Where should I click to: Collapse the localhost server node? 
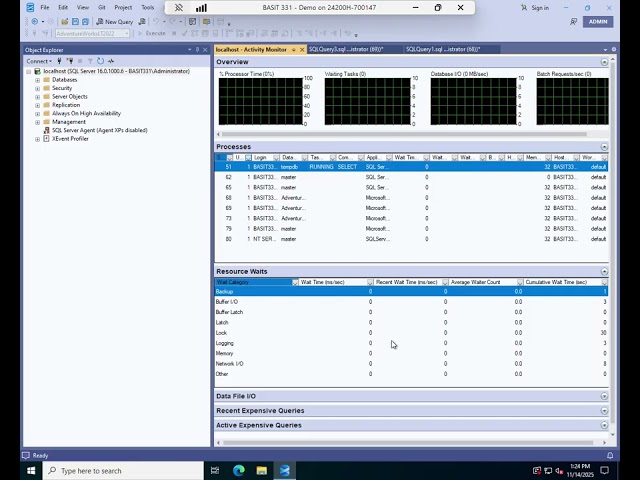29,71
